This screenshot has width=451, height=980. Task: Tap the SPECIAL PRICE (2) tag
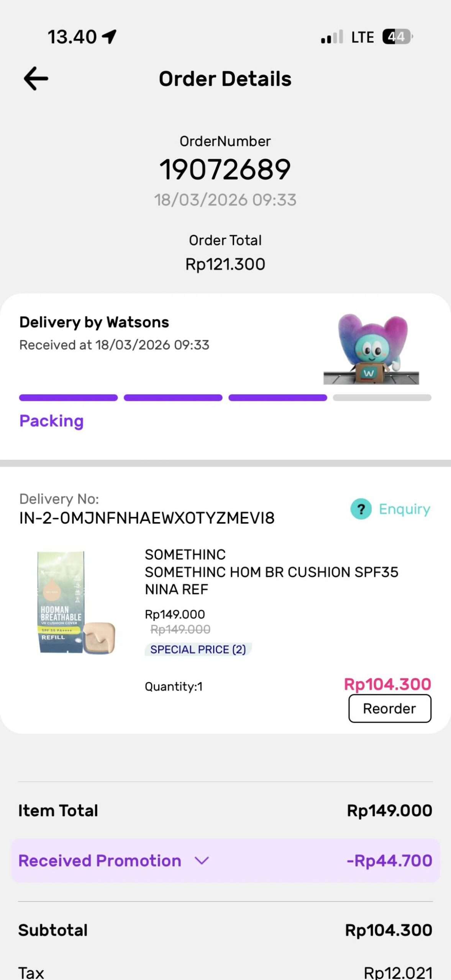198,649
